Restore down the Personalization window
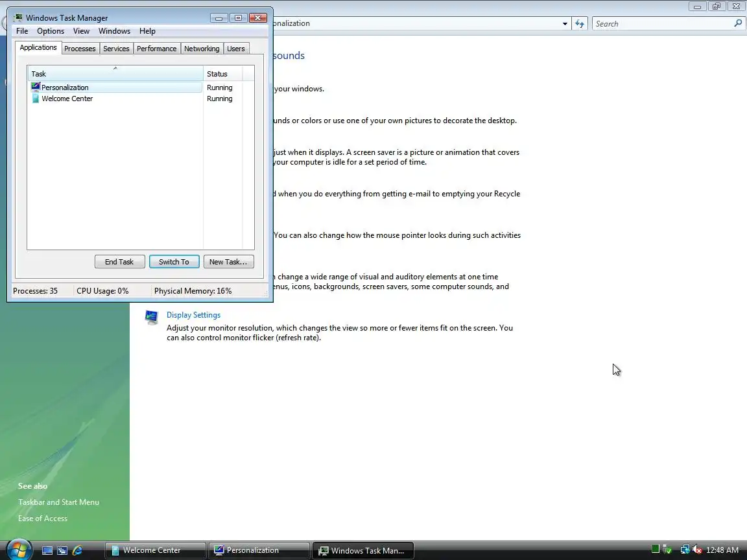This screenshot has width=747, height=560. 717,6
